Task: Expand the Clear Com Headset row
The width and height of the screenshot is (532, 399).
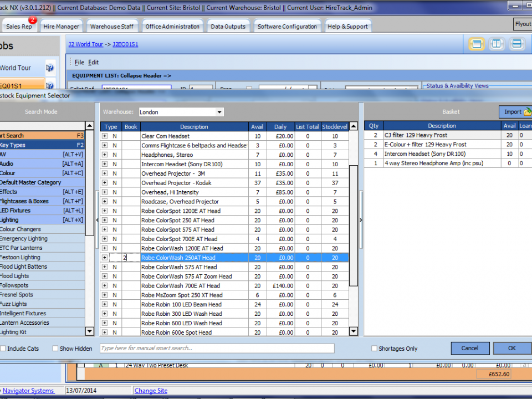Action: (x=105, y=136)
